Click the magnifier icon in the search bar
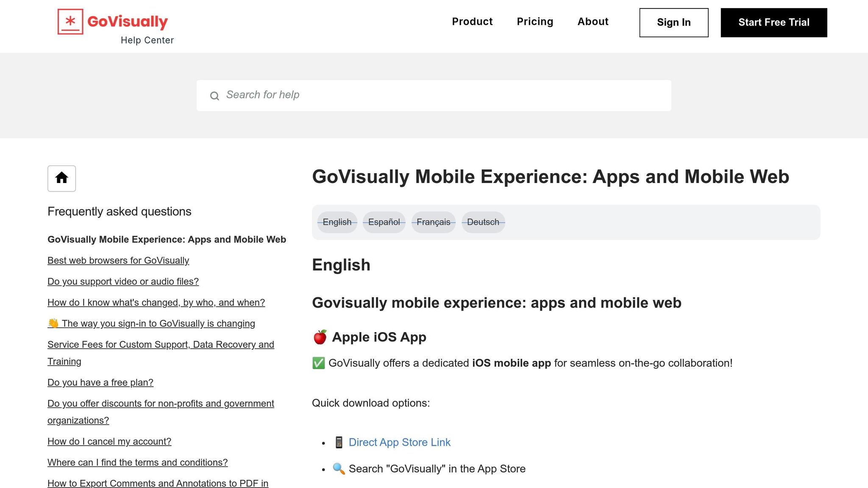 point(215,96)
